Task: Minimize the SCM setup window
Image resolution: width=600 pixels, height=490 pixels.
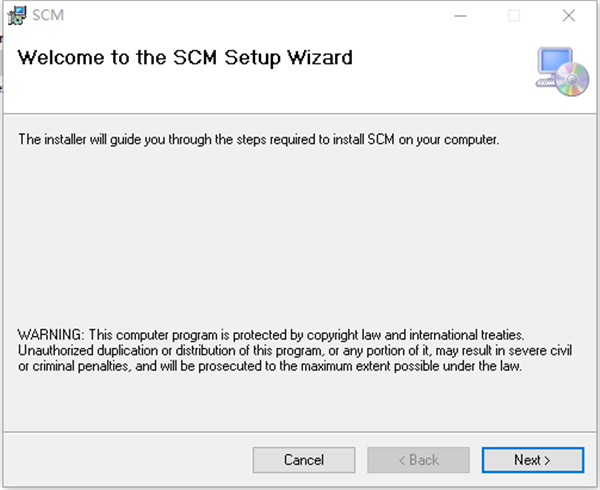Action: tap(460, 16)
